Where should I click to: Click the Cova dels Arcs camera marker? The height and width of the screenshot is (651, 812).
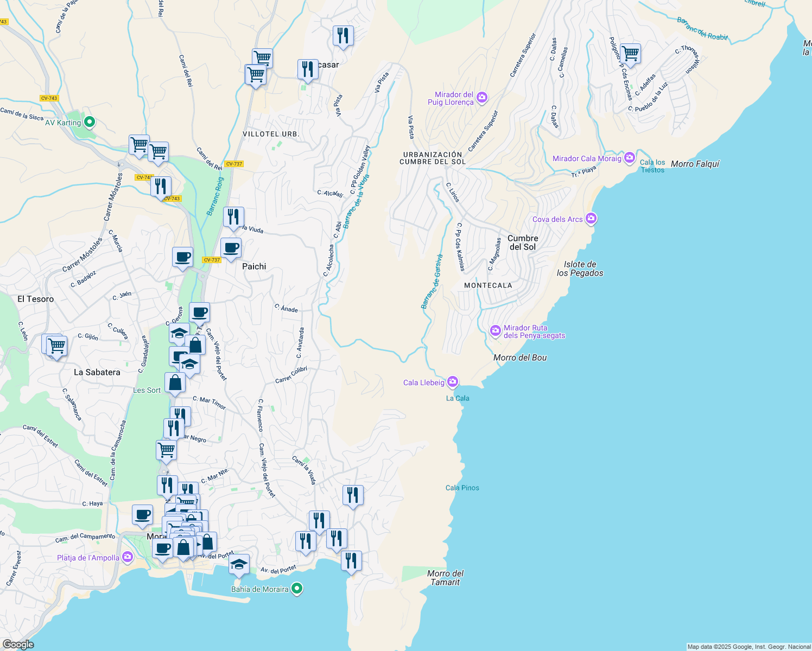point(591,219)
